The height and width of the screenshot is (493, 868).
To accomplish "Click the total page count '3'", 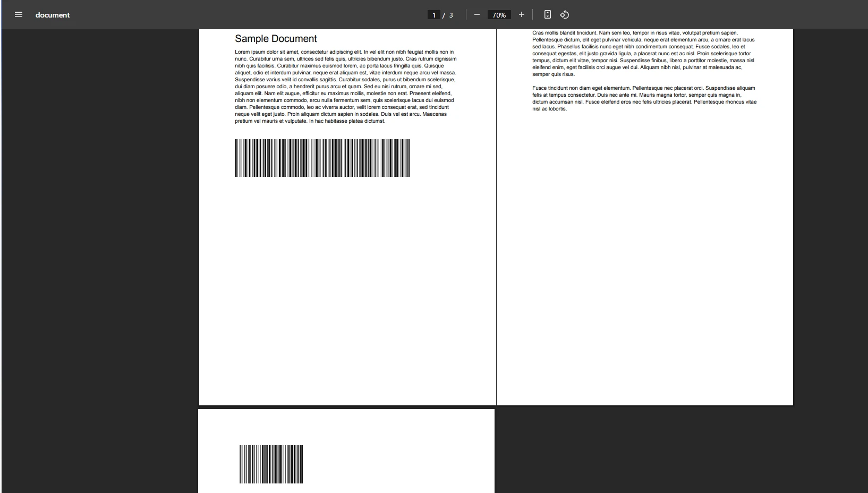I will coord(451,15).
